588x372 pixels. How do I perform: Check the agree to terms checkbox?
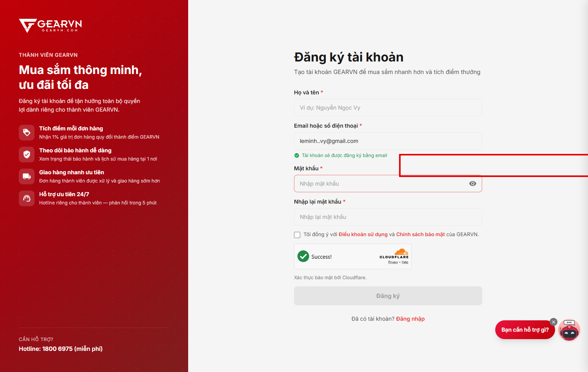coord(297,235)
